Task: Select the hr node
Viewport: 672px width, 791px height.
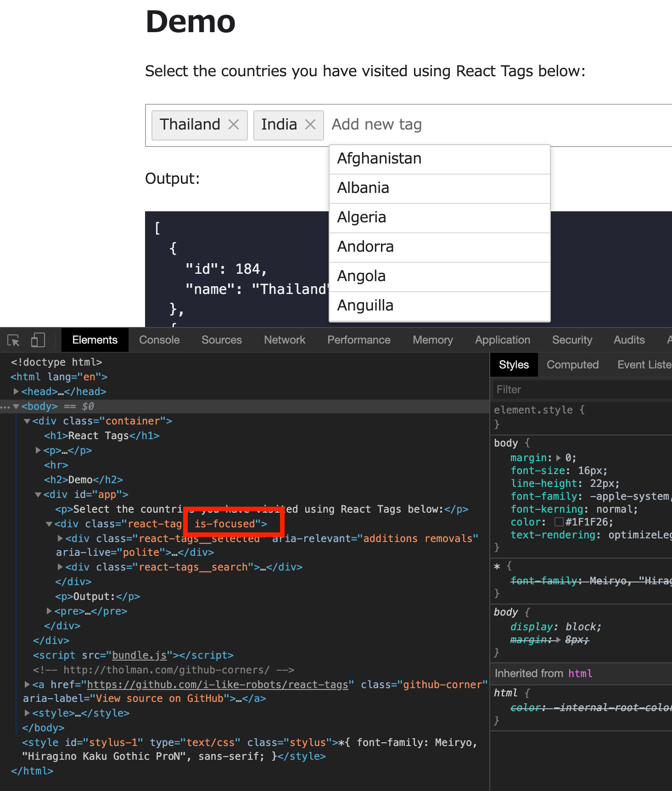Action: coord(56,465)
